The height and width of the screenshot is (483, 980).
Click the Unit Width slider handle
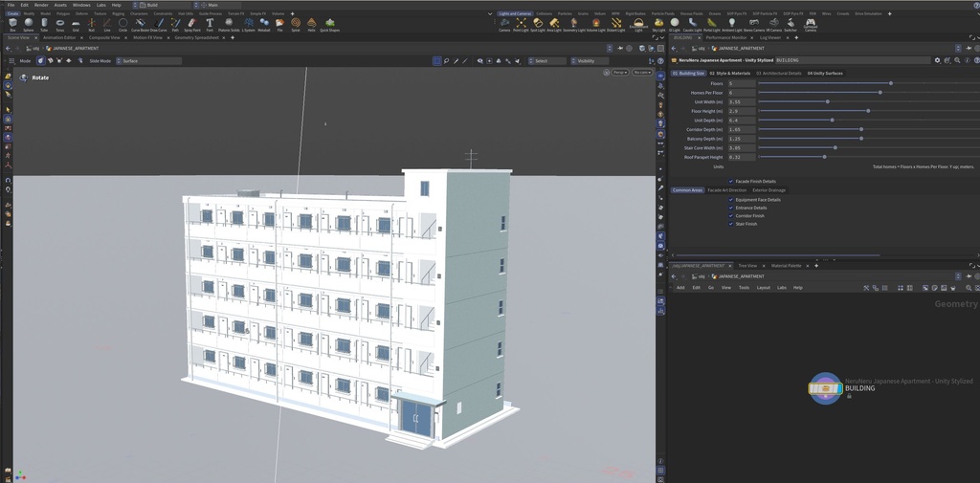tap(828, 101)
